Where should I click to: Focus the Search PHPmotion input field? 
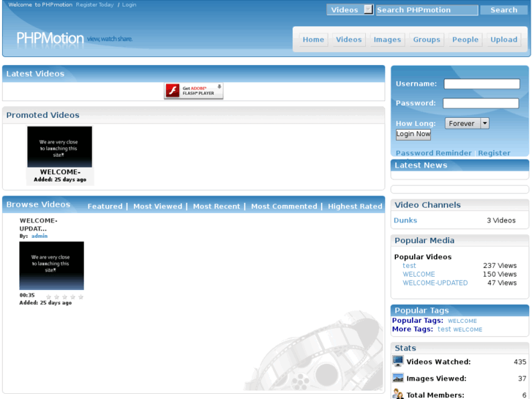[427, 10]
